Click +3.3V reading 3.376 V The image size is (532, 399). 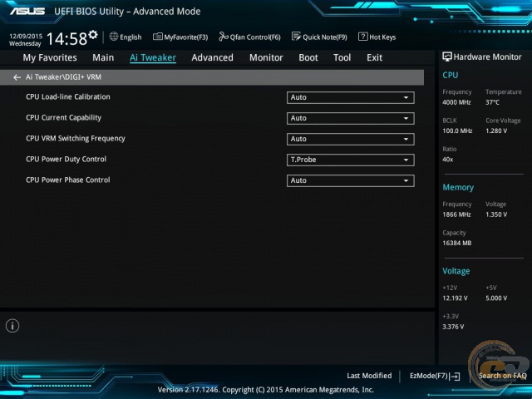pyautogui.click(x=453, y=327)
